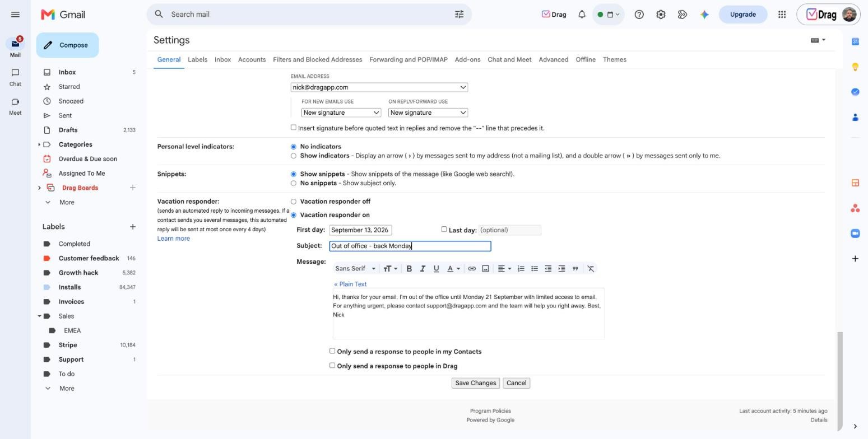Expand the Categories section
The image size is (868, 439).
tap(39, 145)
